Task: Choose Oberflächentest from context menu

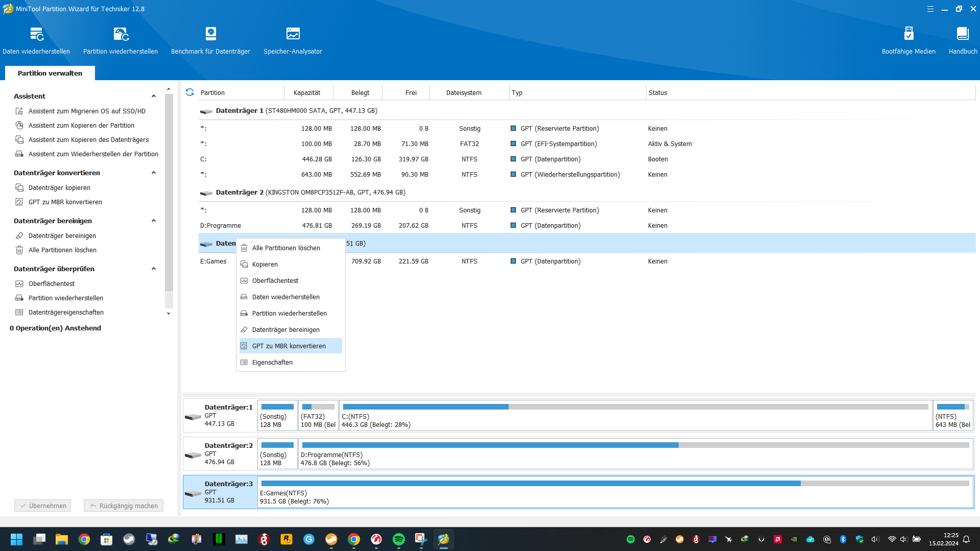Action: pos(291,281)
